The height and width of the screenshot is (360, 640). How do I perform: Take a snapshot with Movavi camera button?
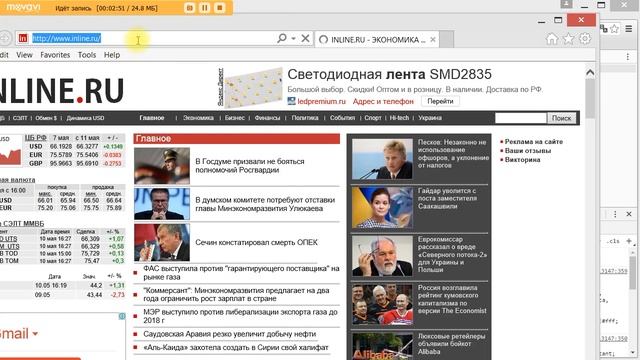[x=189, y=8]
